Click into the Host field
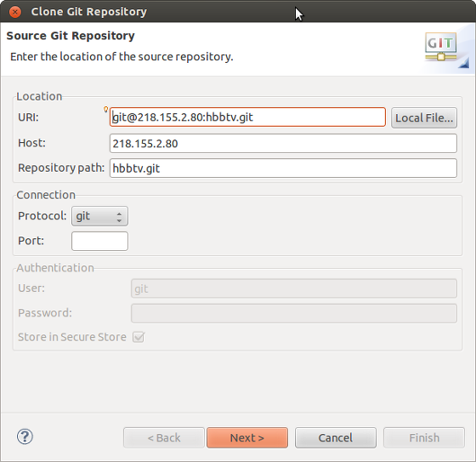The height and width of the screenshot is (462, 476). [x=283, y=144]
